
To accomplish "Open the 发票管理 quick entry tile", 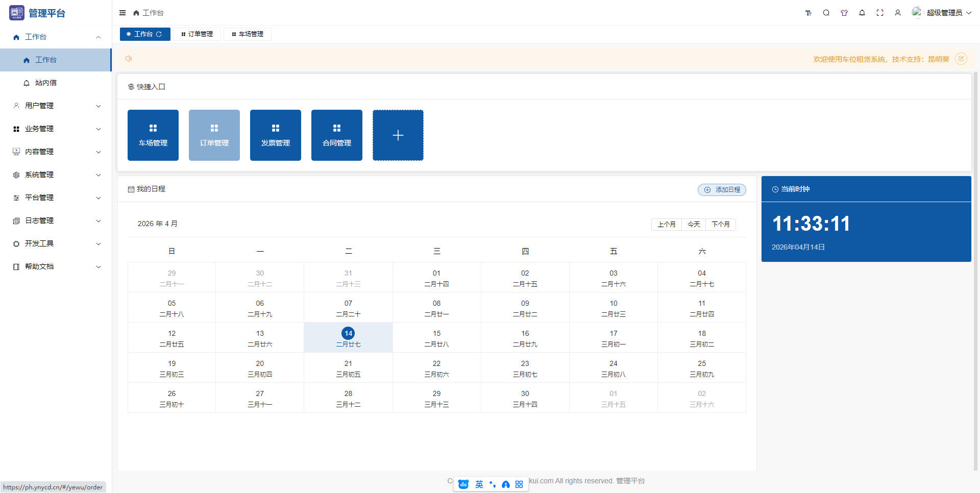I will (x=276, y=135).
